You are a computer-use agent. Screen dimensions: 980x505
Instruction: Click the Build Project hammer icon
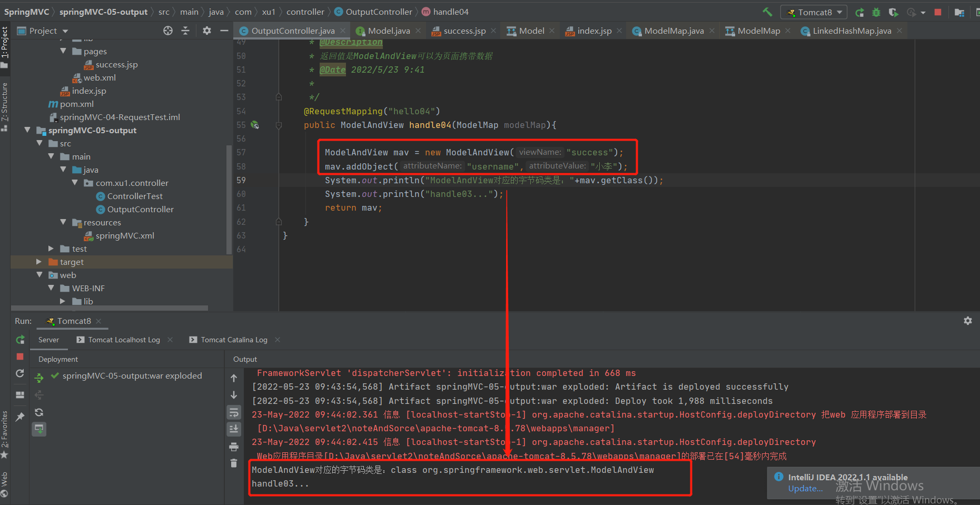(767, 12)
